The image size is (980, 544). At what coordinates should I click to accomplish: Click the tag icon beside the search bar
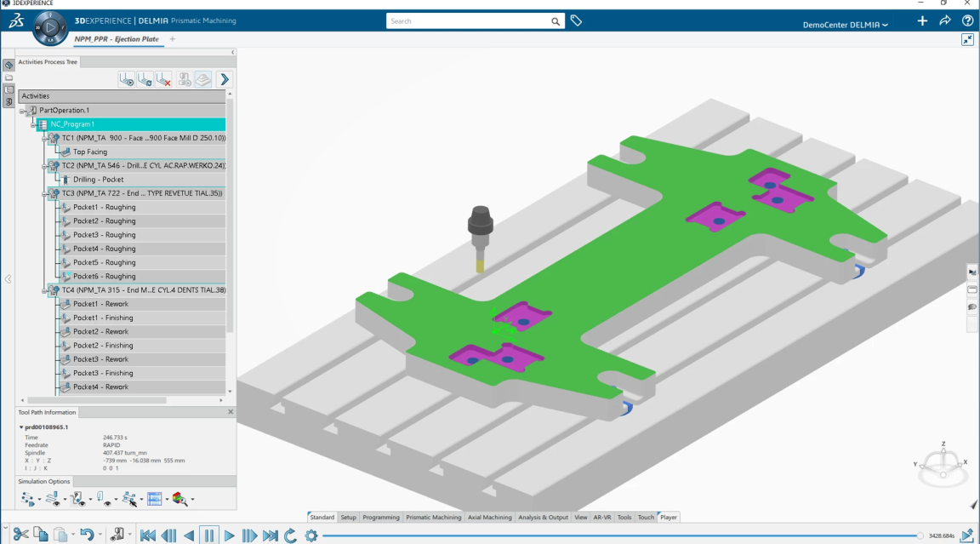tap(576, 20)
